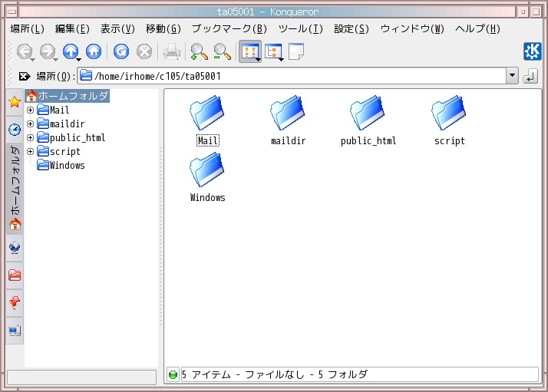Print the current view with printer icon
Viewport: 548px width, 392px height.
[x=172, y=51]
